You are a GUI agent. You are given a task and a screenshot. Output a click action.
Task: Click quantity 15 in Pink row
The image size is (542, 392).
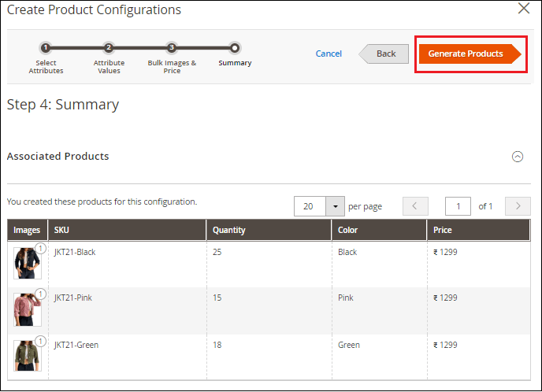[217, 298]
